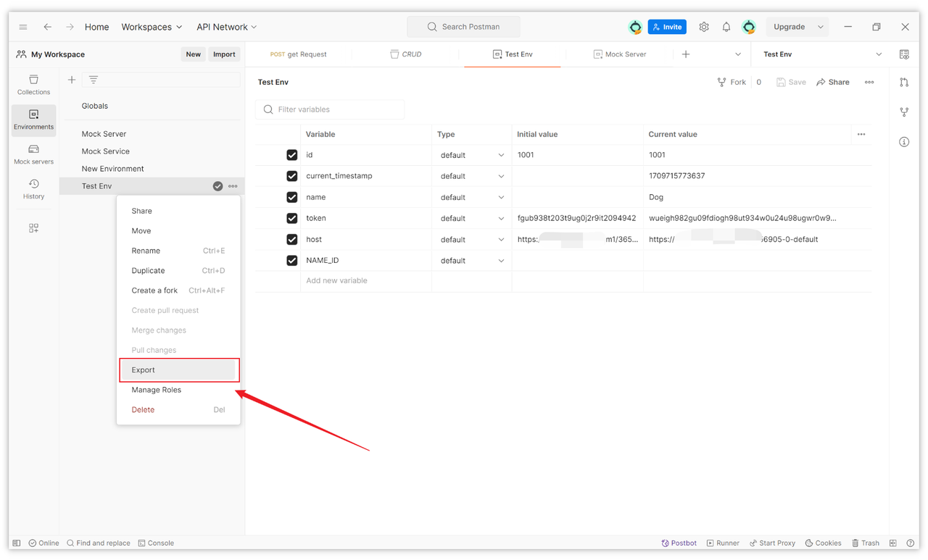Click the Filter variables field

(330, 109)
